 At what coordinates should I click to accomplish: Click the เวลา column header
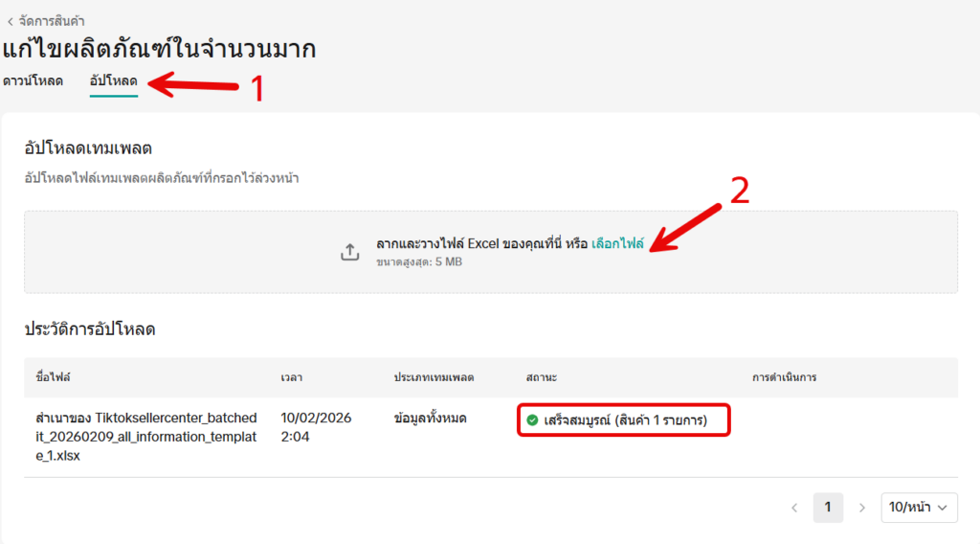coord(292,377)
